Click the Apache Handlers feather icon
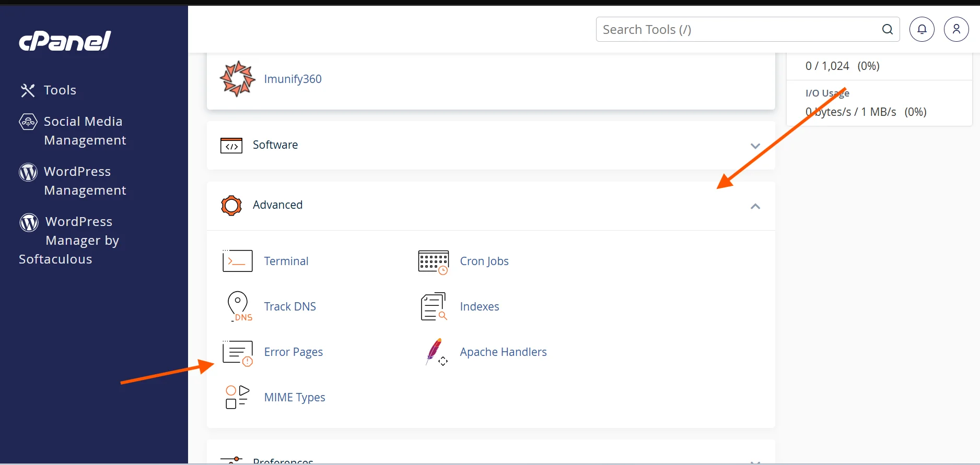Image resolution: width=980 pixels, height=465 pixels. 436,352
